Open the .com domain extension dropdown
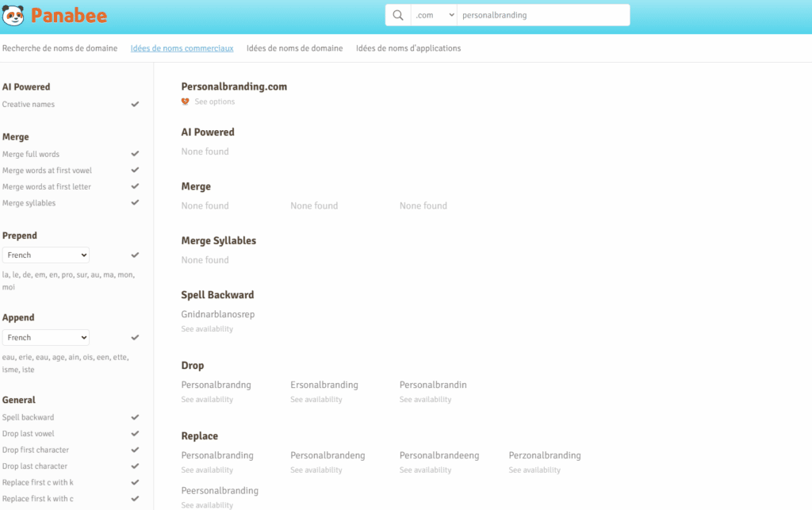Image resolution: width=812 pixels, height=510 pixels. coord(434,15)
